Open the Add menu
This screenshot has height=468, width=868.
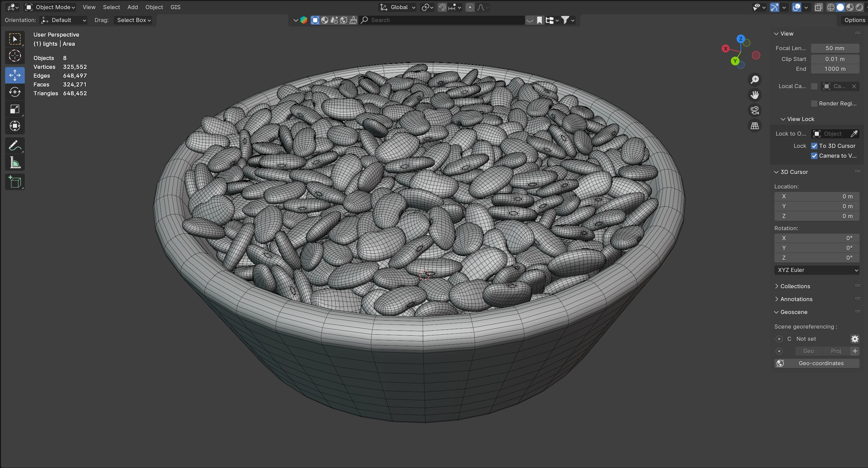tap(133, 7)
